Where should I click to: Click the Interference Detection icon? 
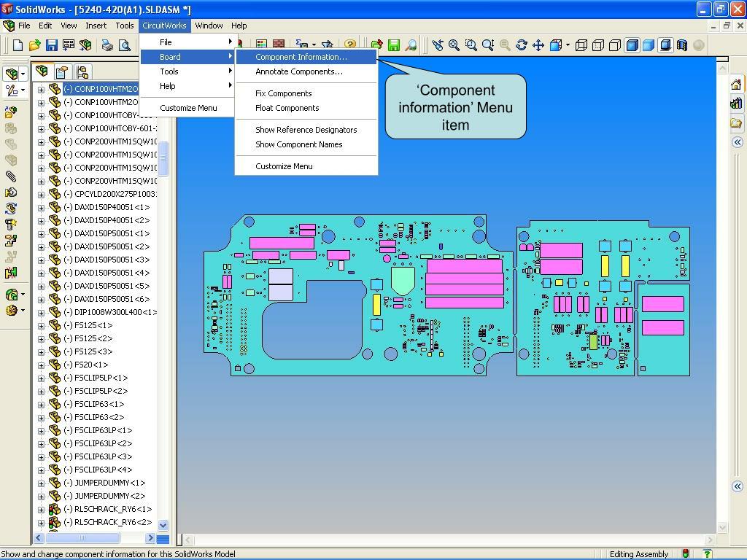[x=11, y=272]
